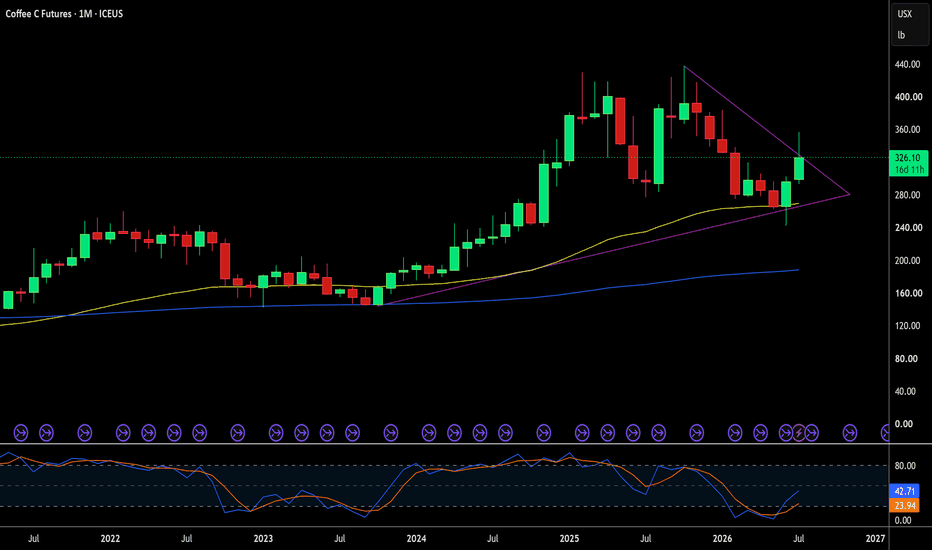Click the orange stochastic value 23.94

coord(904,505)
